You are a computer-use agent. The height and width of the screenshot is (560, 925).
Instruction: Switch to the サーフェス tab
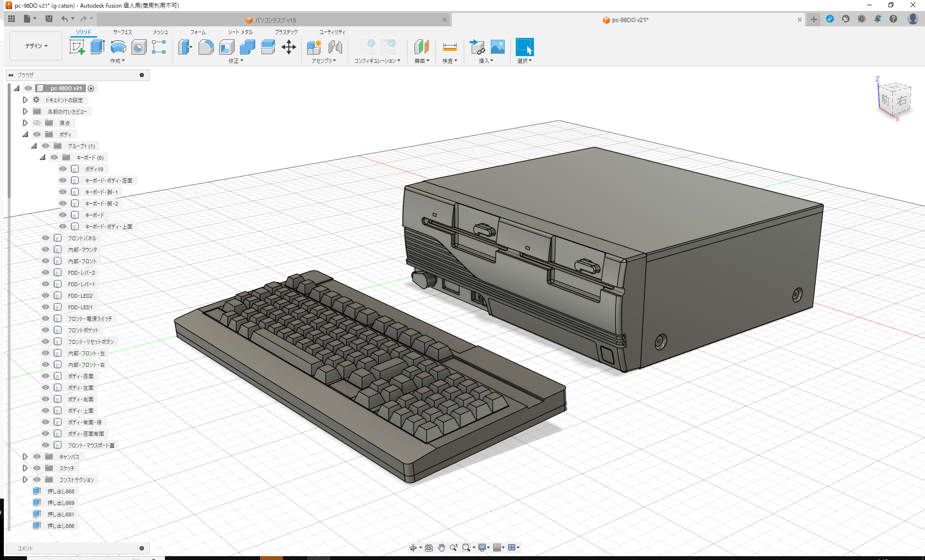pyautogui.click(x=121, y=32)
